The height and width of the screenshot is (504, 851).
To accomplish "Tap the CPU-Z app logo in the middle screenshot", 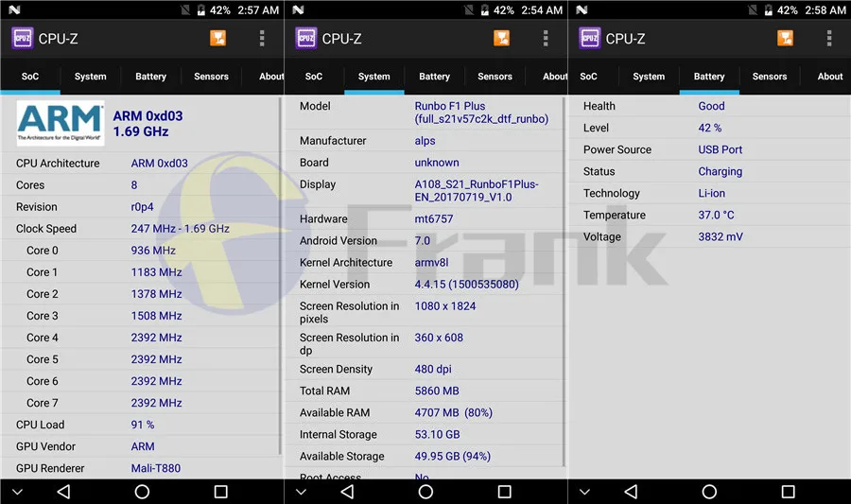I will pos(306,38).
